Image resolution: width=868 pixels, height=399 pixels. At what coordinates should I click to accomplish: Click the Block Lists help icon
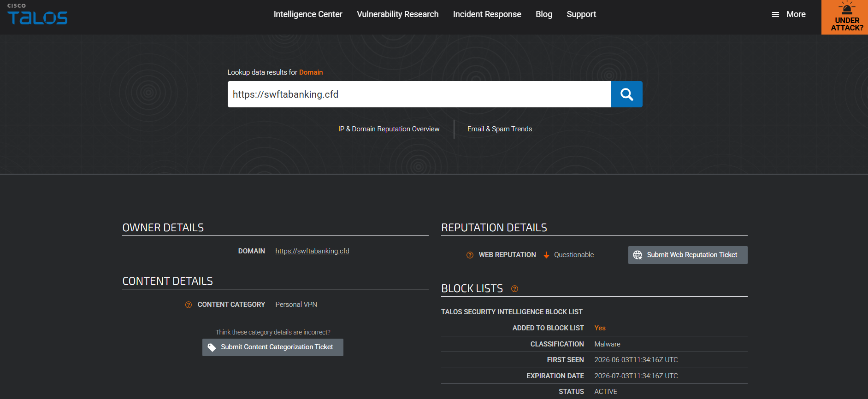[x=514, y=289]
